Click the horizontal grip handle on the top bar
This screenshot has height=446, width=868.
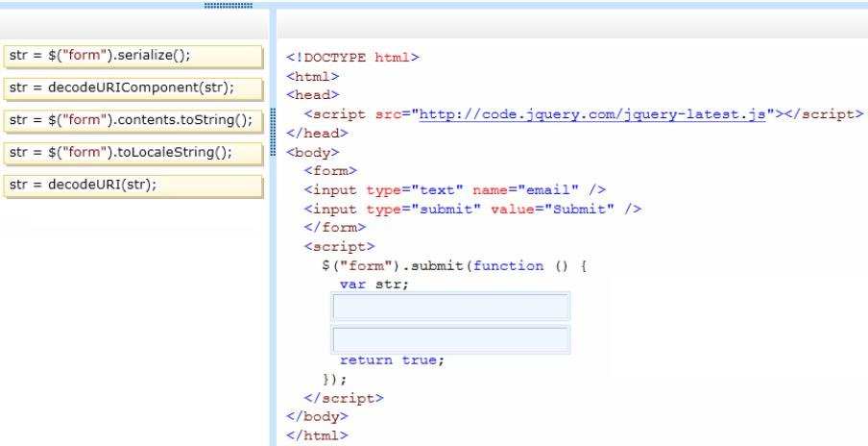coord(229,6)
